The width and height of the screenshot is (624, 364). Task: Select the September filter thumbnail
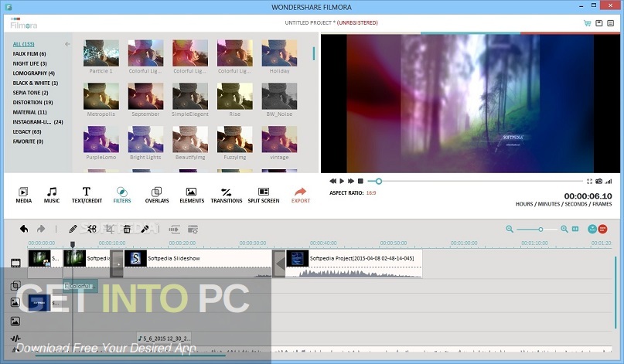(x=145, y=96)
